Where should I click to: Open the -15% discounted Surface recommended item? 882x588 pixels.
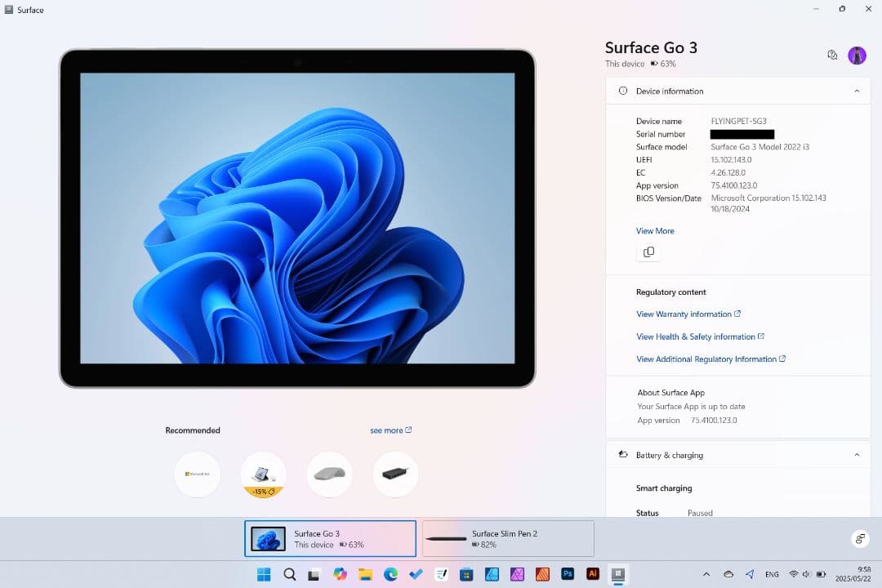263,474
